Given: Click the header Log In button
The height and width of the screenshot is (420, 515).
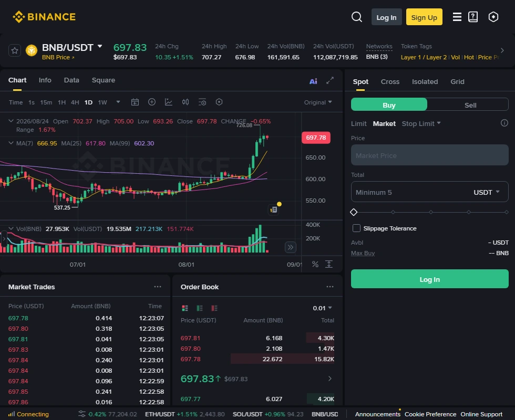Looking at the screenshot, I should [x=386, y=17].
